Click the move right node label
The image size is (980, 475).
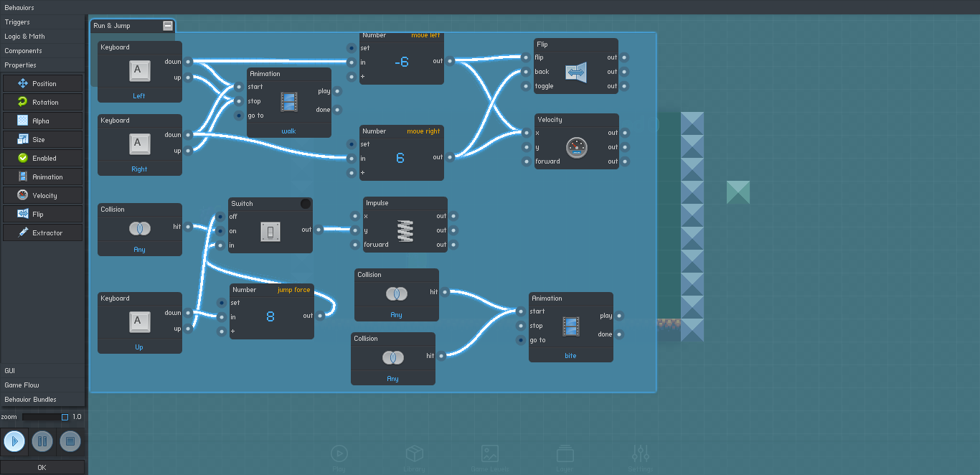point(423,131)
